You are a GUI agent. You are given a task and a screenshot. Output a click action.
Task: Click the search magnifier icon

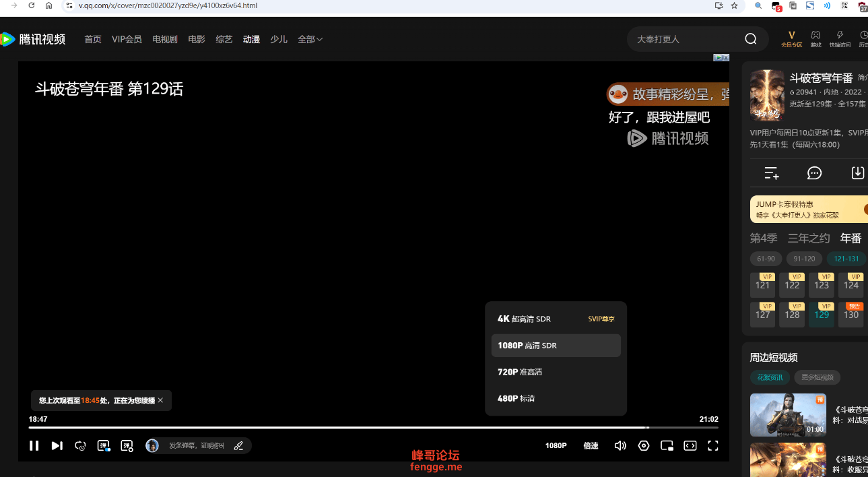pos(751,39)
